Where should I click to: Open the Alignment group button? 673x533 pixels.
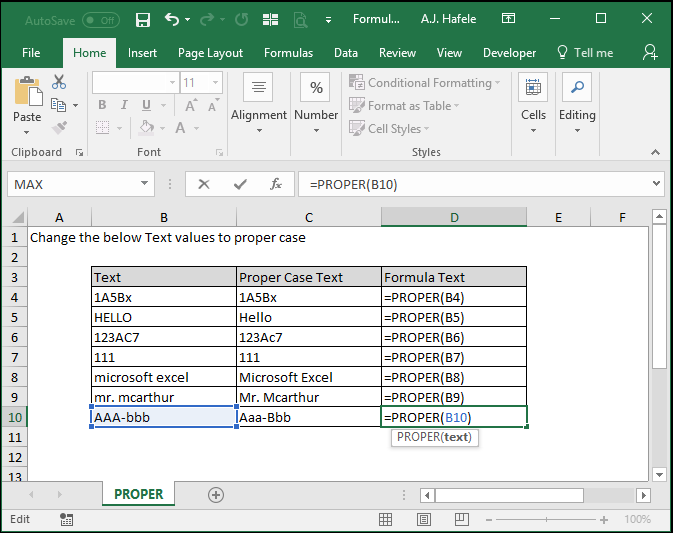[258, 103]
